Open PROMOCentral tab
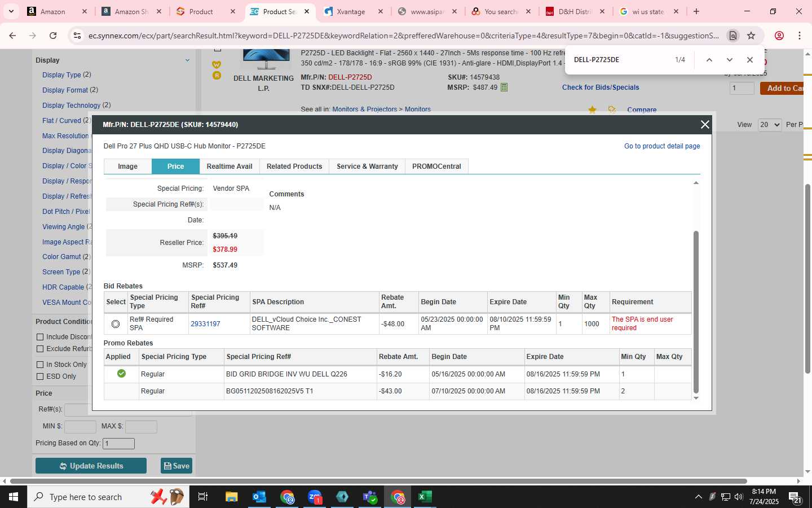The width and height of the screenshot is (812, 508). (436, 167)
